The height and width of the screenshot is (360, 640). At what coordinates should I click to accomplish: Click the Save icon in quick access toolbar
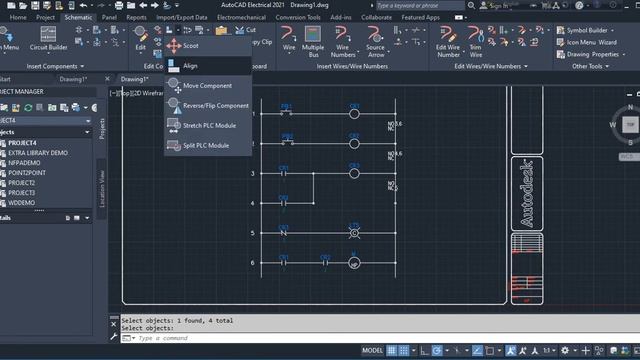(x=35, y=5)
